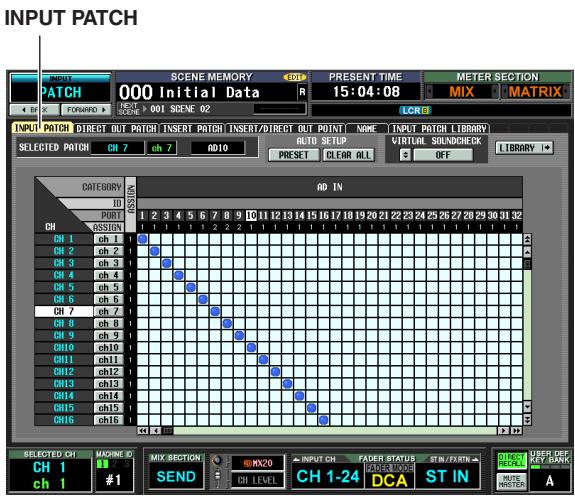Click the ch 6 name field

(x=109, y=300)
